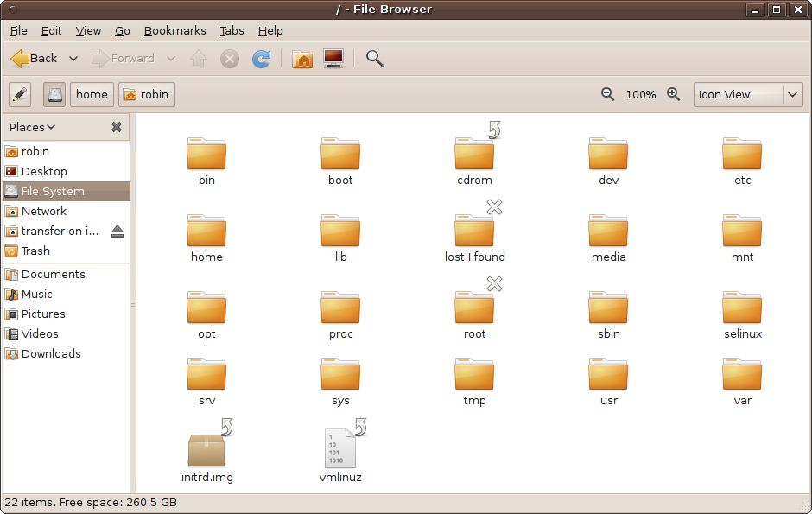Open the lost+found folder
Viewport: 812px width, 514px height.
(x=473, y=233)
